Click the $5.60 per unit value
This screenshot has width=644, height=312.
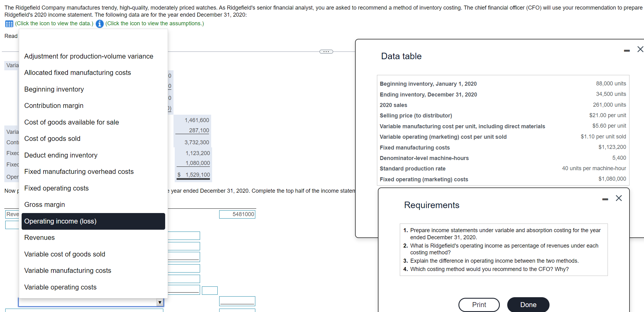coord(609,126)
